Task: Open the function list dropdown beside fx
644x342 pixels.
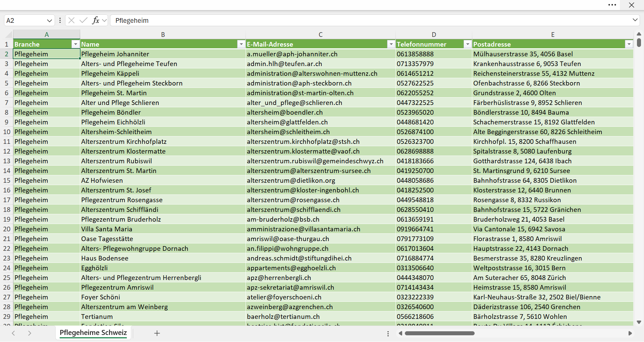Action: [104, 20]
